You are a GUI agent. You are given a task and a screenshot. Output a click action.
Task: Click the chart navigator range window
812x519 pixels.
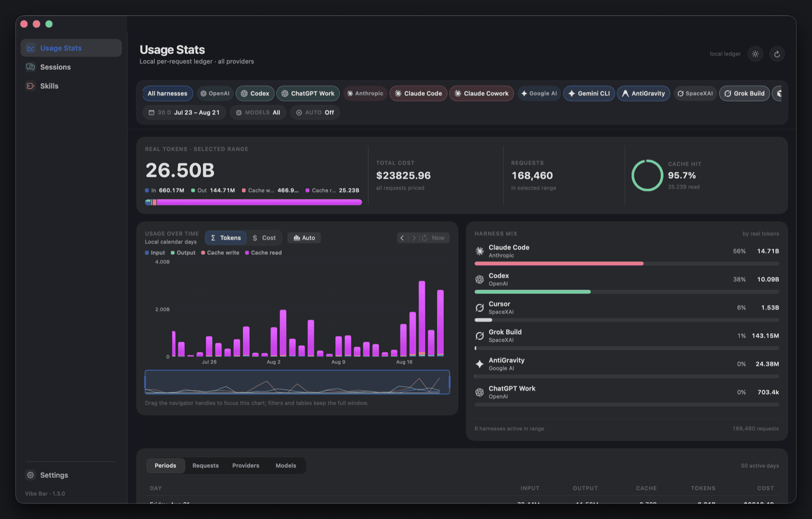tap(297, 382)
